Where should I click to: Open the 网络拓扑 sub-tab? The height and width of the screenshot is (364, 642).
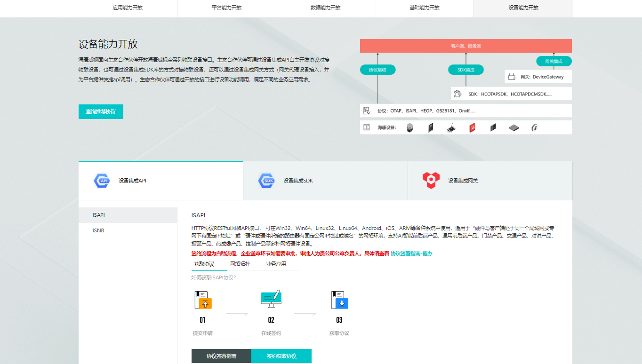tap(240, 264)
